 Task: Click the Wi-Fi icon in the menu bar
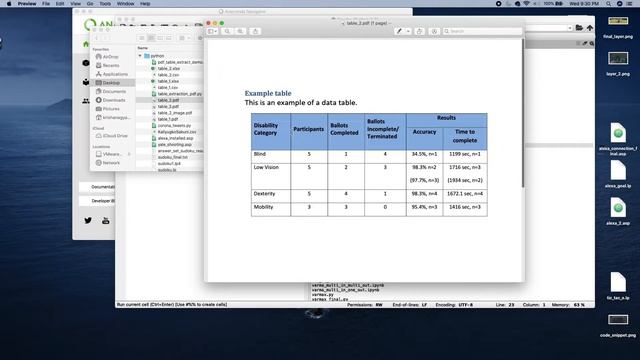[527, 4]
